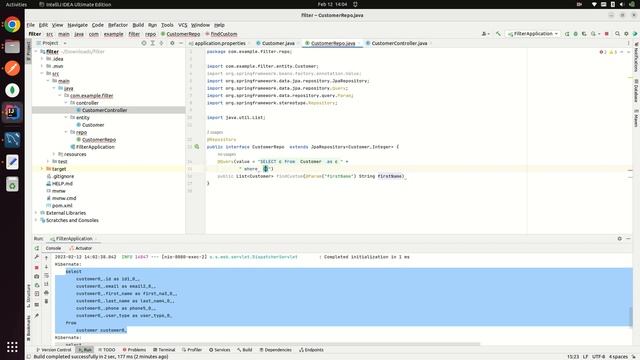Click the camera thread dump icon
This screenshot has height=360, width=640.
point(37,276)
